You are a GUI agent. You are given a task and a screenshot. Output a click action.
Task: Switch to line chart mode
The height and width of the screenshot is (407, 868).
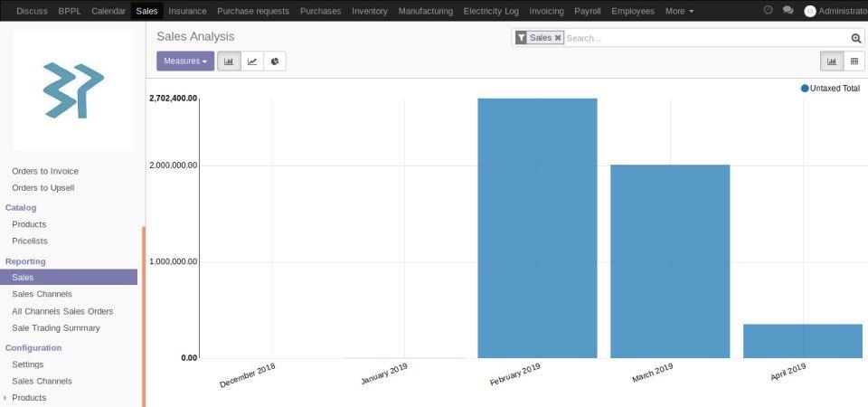coord(252,62)
